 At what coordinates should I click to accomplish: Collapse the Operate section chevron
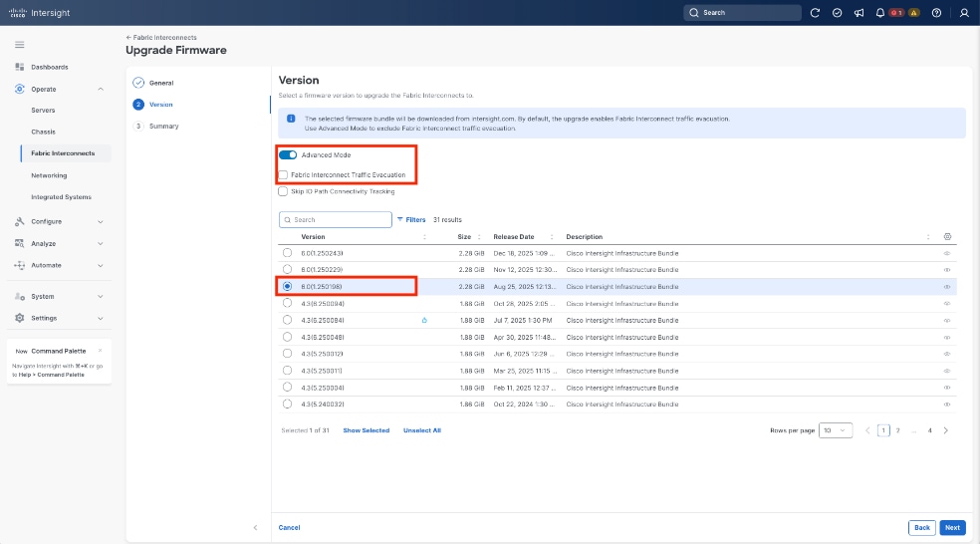click(x=100, y=90)
